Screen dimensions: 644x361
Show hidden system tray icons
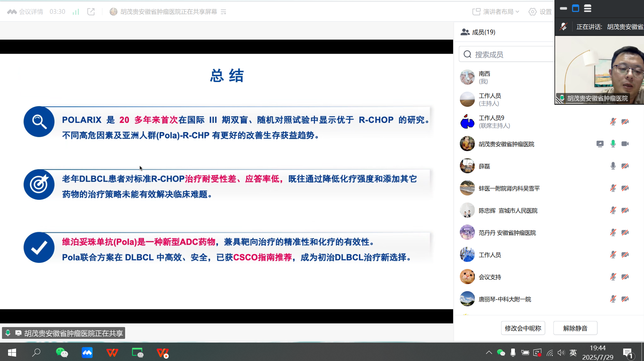[489, 352]
